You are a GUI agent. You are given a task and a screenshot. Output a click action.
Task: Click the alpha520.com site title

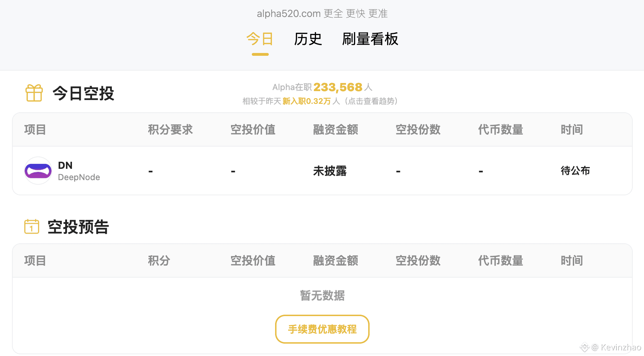tap(288, 13)
